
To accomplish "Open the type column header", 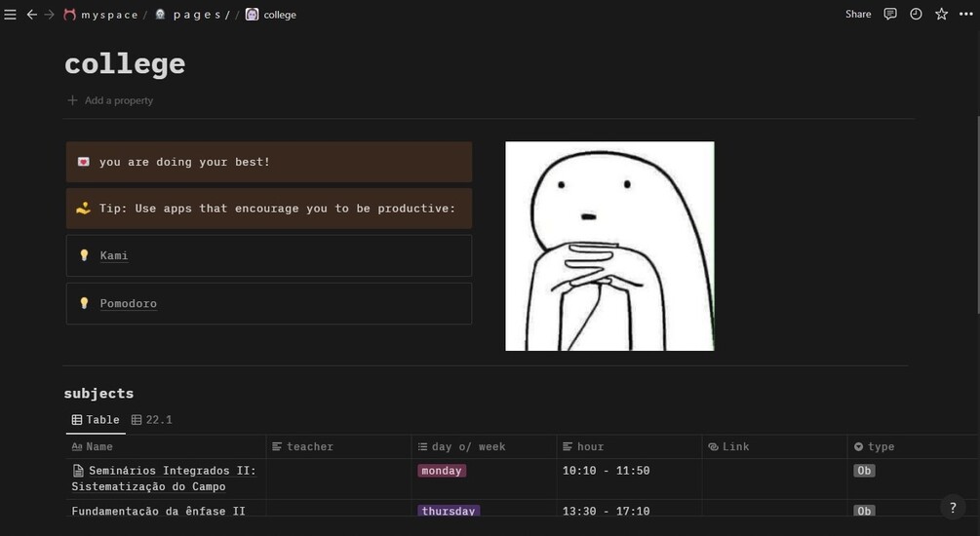I will click(x=913, y=446).
